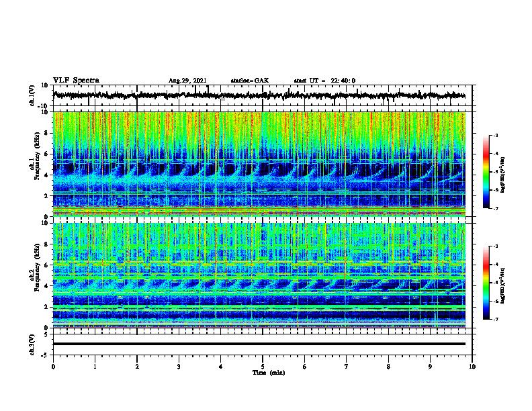Click the "2" frequency tick of ch.2 spectrogram
532x411 pixels.
tap(47, 307)
